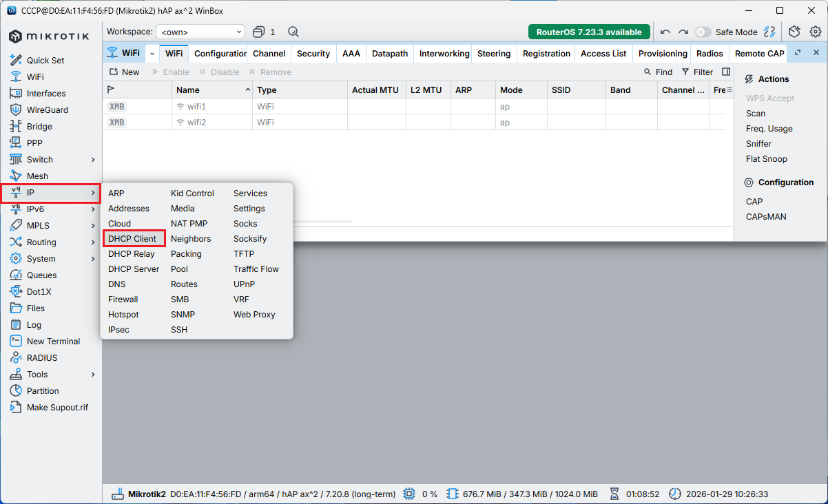Expand the System submenu
The width and height of the screenshot is (828, 504).
pos(93,259)
